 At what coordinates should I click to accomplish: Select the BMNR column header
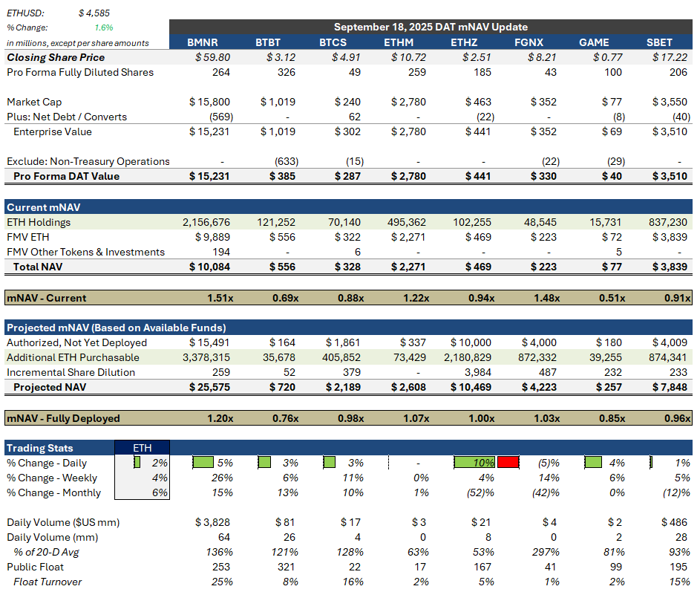202,42
